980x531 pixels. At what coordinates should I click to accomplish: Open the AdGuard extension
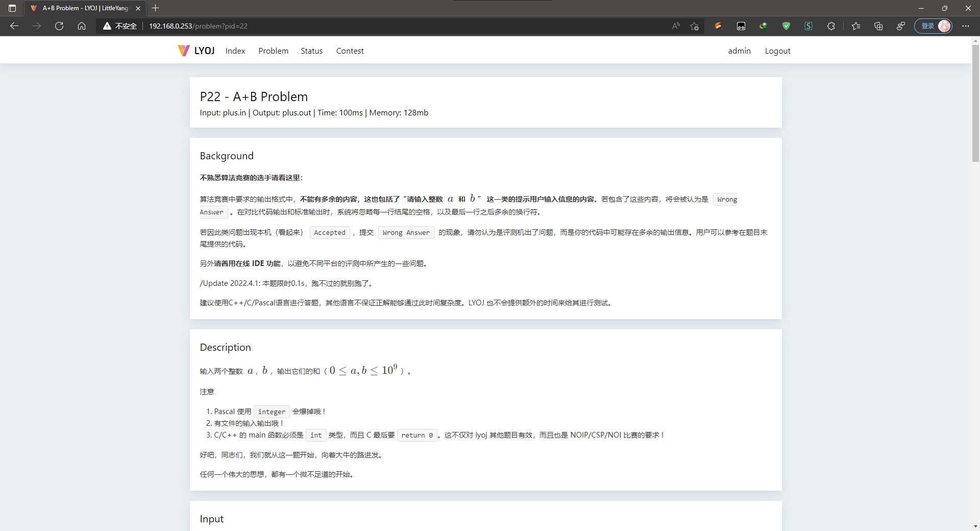[786, 26]
